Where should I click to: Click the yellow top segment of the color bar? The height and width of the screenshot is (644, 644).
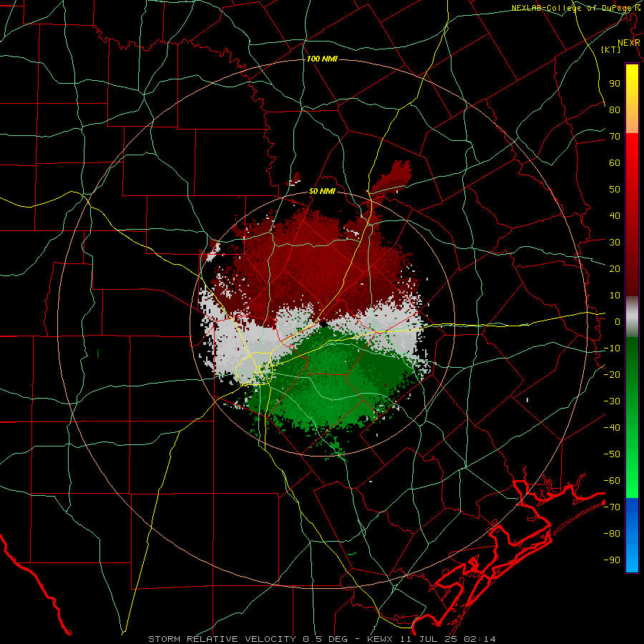click(632, 99)
